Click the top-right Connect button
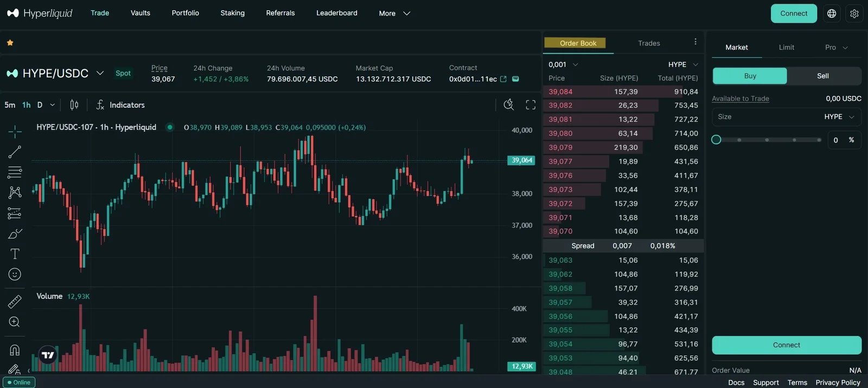 point(794,14)
